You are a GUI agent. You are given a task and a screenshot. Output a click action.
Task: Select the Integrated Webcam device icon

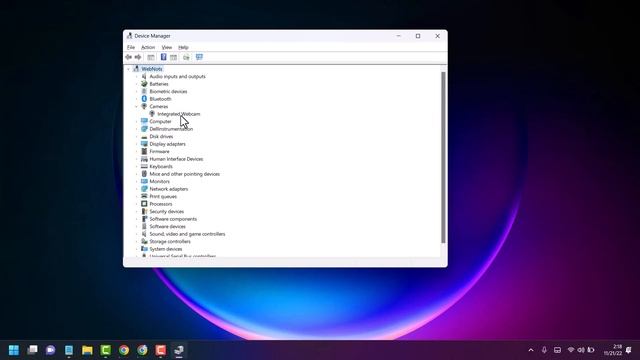(x=152, y=114)
